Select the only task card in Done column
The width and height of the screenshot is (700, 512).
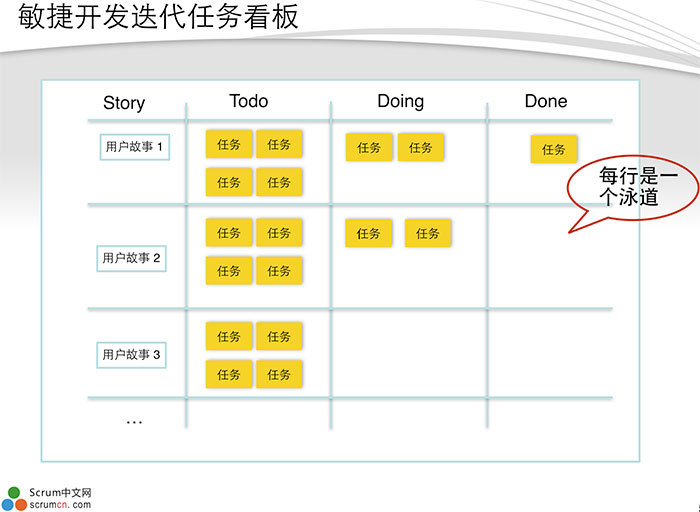(554, 149)
